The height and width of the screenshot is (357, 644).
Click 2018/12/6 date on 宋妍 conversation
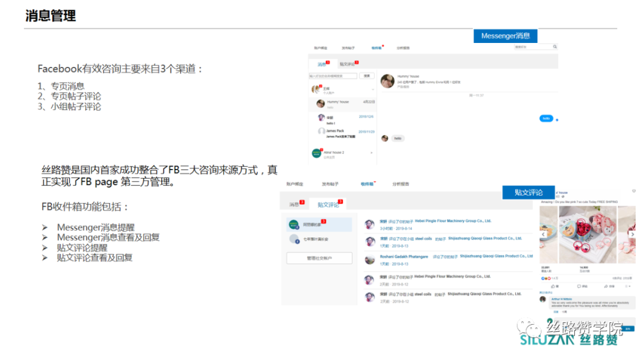pos(366,117)
